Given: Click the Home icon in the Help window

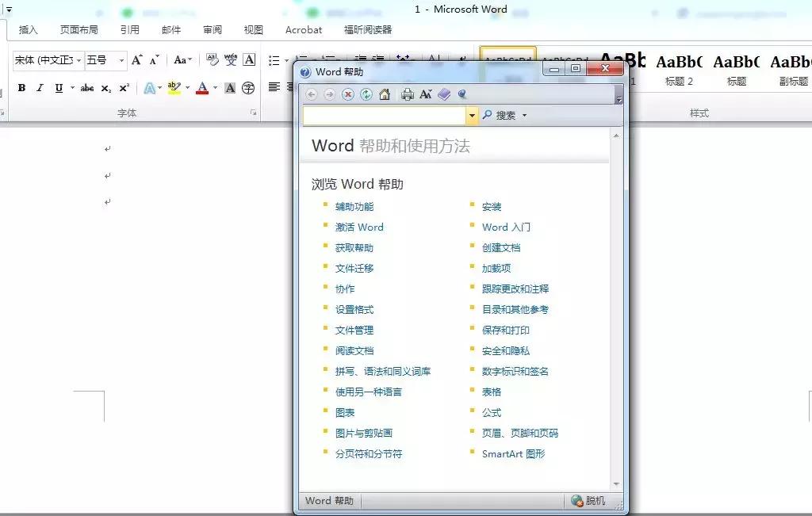Looking at the screenshot, I should [384, 94].
